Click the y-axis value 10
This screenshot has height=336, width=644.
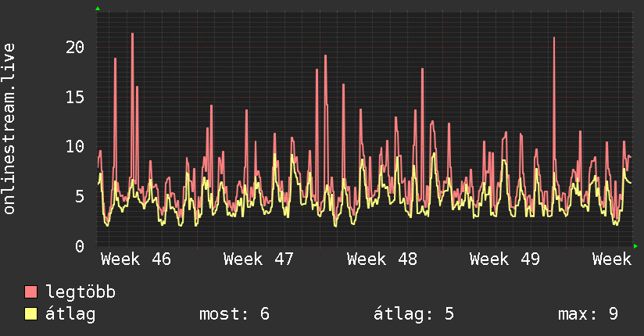(75, 147)
